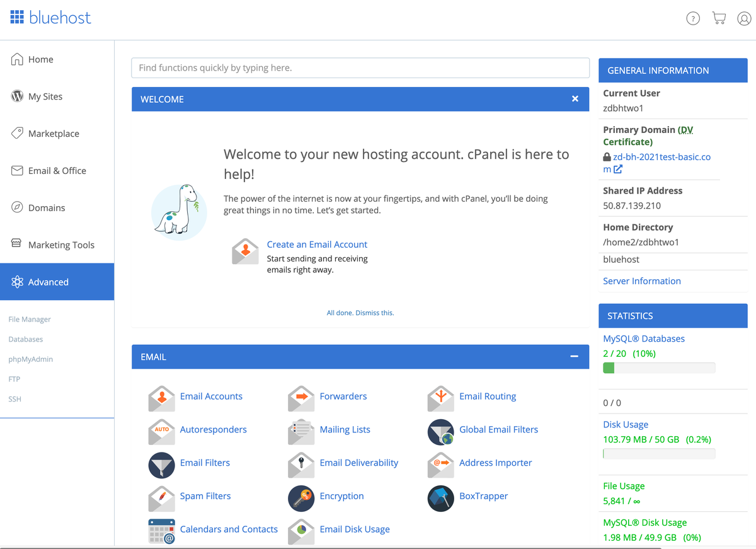The image size is (756, 549).
Task: Open the Forwarders link
Action: (x=343, y=396)
